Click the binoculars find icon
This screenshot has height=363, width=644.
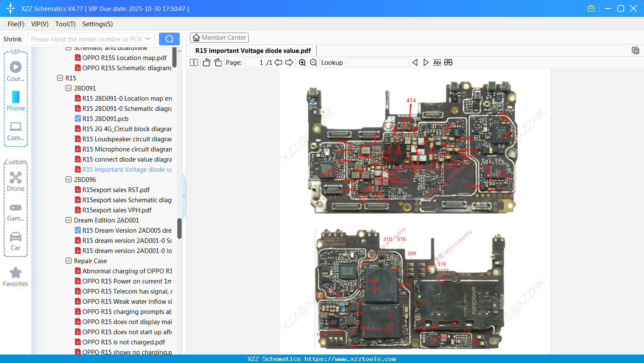point(448,63)
